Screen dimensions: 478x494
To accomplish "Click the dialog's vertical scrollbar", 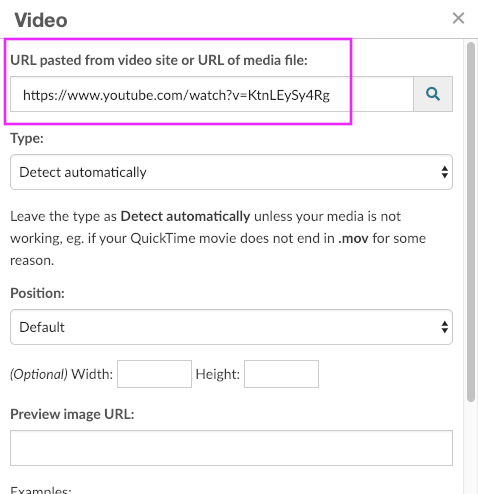I will [471, 222].
